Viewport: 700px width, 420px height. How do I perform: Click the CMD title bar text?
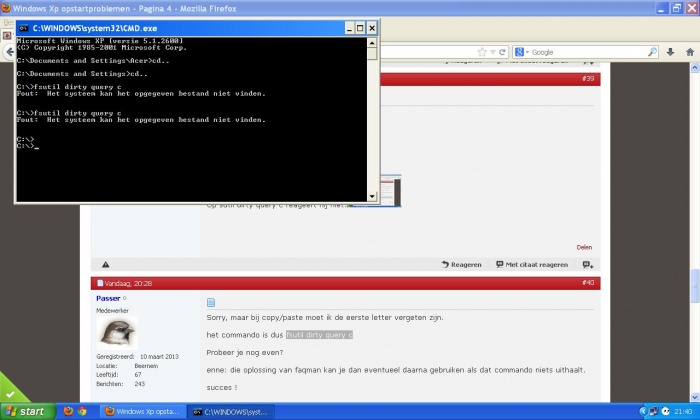95,28
